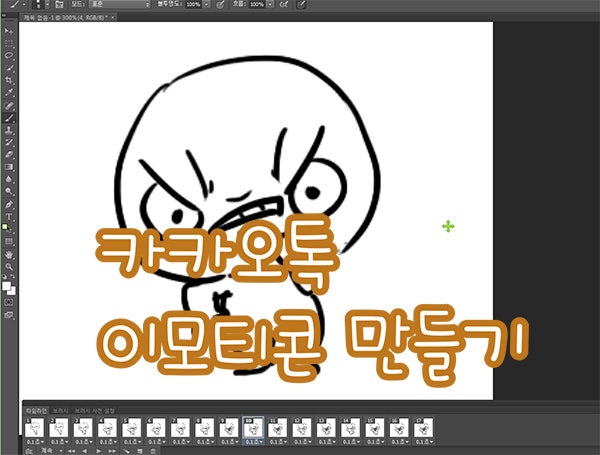Viewport: 600px width, 455px height.
Task: Select the Shape tool in the toolbox
Action: (8, 241)
